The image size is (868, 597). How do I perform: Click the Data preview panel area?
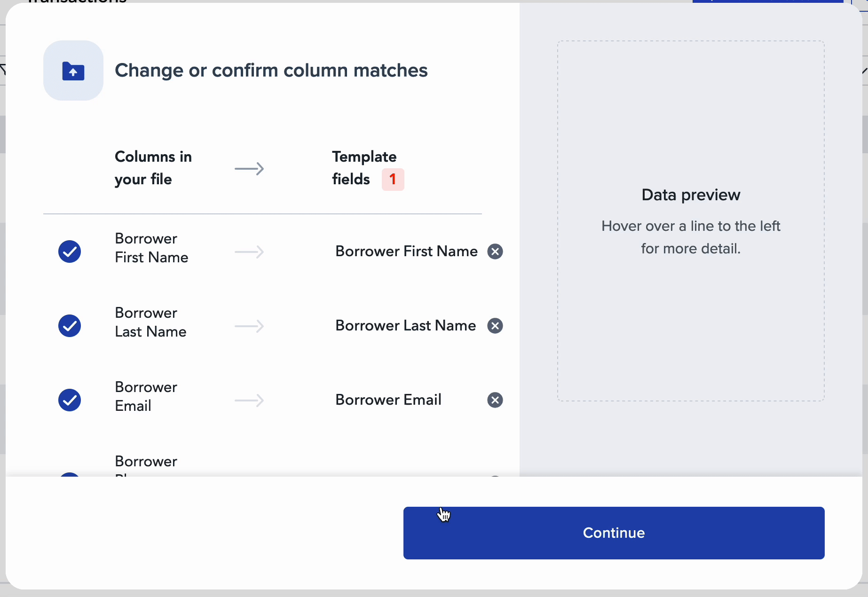coord(691,221)
